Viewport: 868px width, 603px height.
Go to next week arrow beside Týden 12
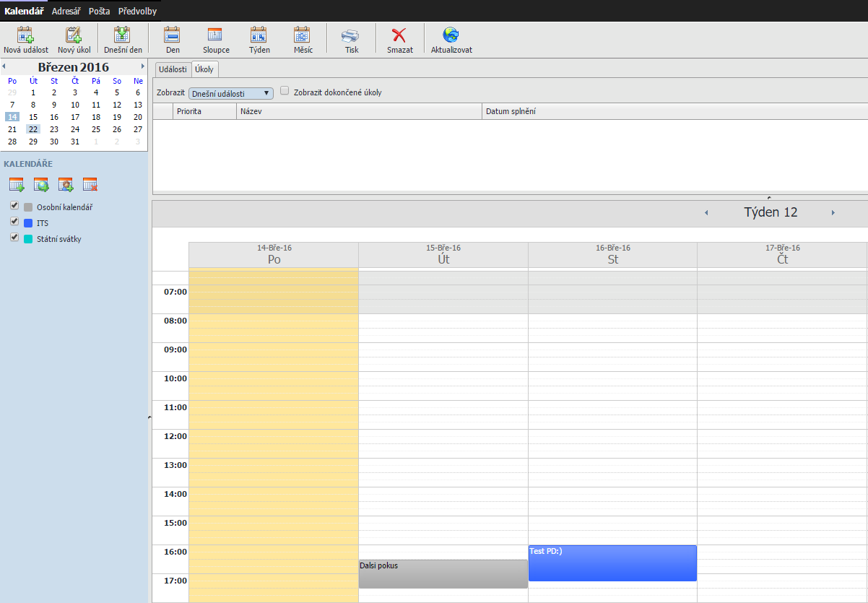(x=833, y=212)
